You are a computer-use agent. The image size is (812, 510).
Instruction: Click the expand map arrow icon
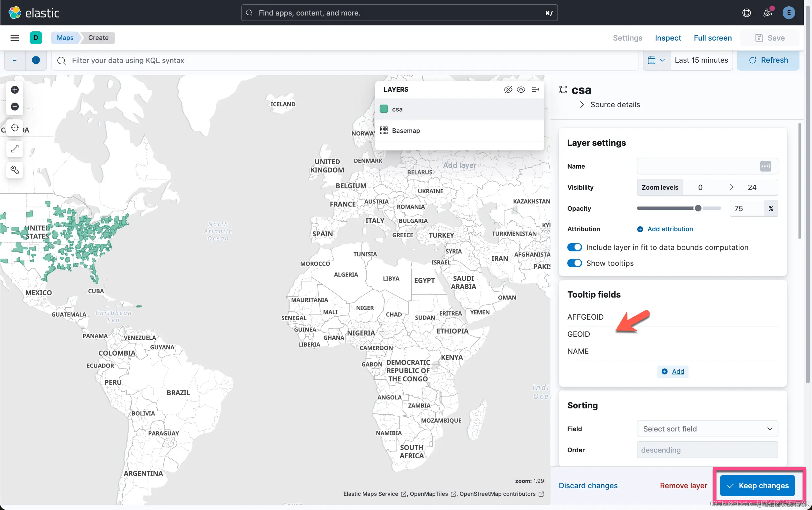pos(15,149)
